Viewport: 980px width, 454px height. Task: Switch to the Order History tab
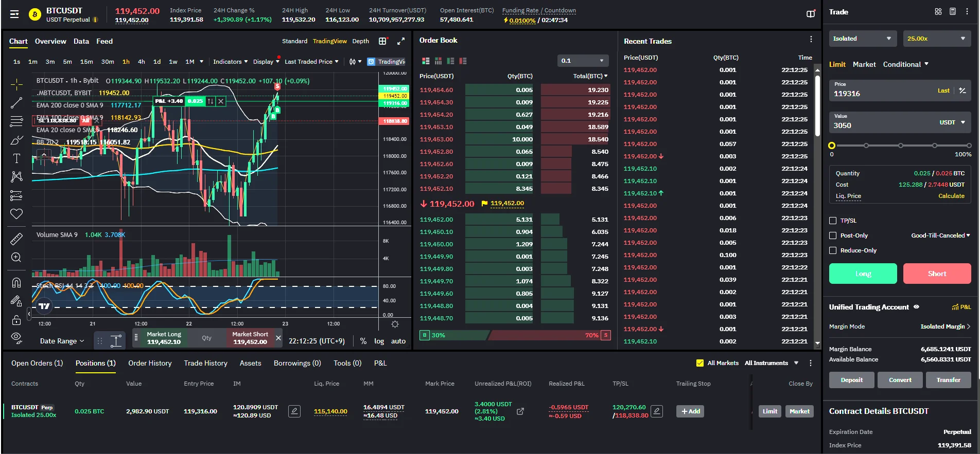click(150, 363)
